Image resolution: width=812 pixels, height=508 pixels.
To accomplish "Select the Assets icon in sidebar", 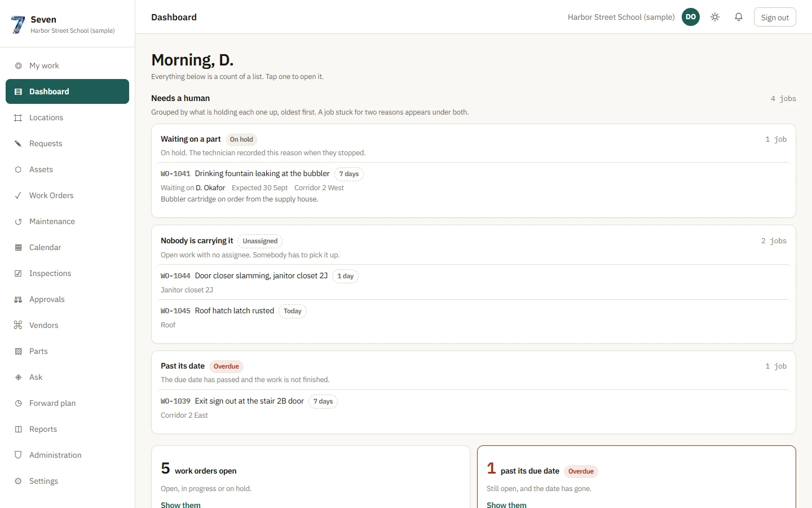I will coord(18,169).
